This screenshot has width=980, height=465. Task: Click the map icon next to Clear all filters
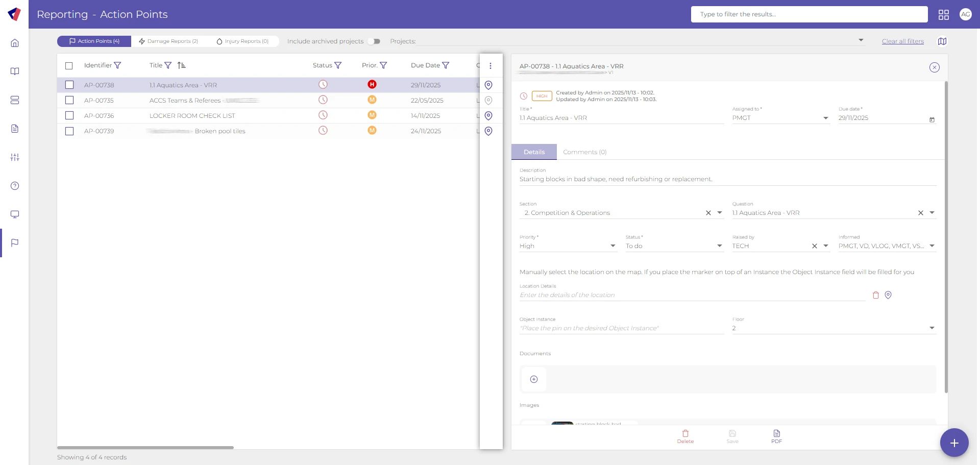tap(942, 41)
